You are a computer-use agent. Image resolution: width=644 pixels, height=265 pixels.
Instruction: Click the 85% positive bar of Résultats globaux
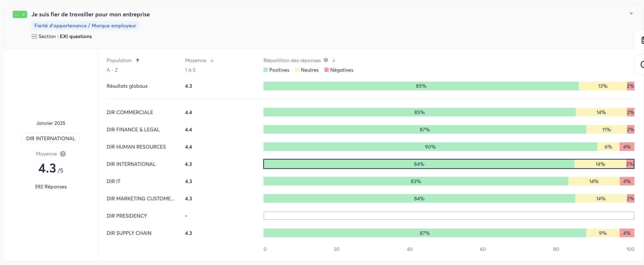pyautogui.click(x=421, y=86)
